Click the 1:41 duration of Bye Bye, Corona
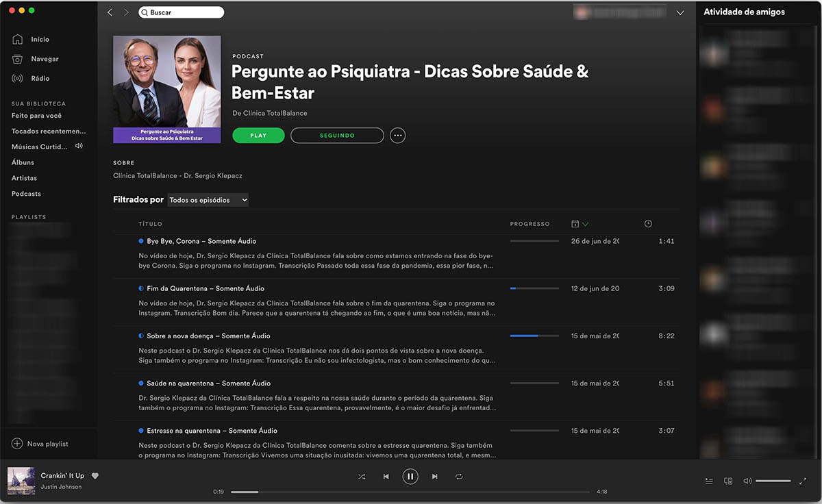822x504 pixels. tap(667, 241)
